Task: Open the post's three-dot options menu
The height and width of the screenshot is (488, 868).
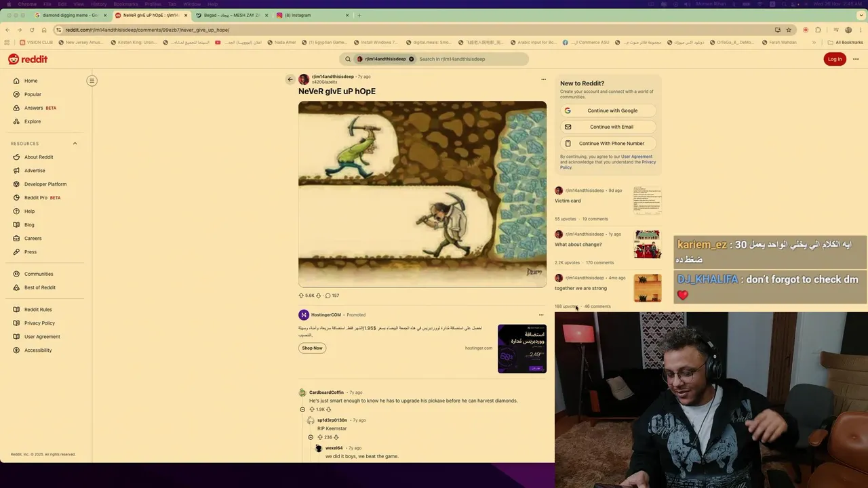Action: pyautogui.click(x=543, y=79)
